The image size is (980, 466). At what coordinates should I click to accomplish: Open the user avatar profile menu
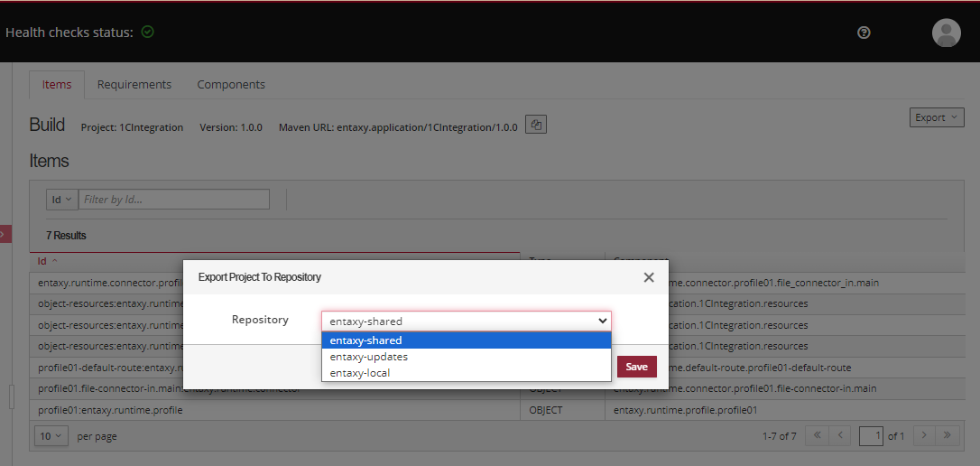click(946, 33)
